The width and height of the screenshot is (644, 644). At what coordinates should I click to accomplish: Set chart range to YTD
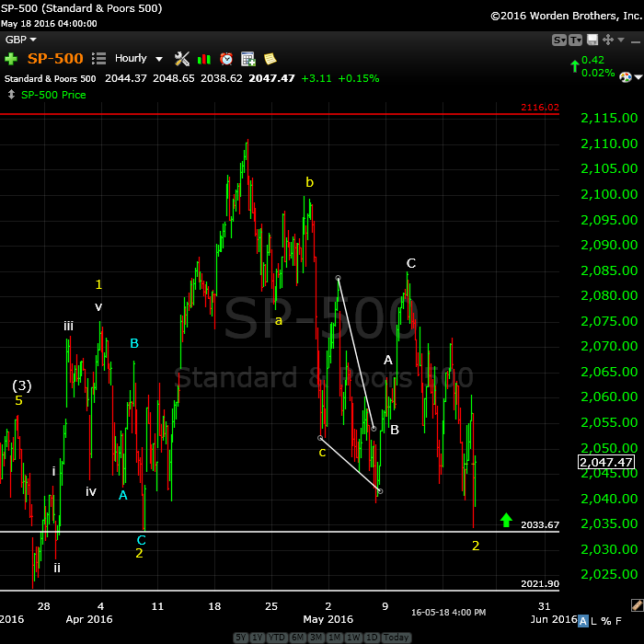coord(276,638)
